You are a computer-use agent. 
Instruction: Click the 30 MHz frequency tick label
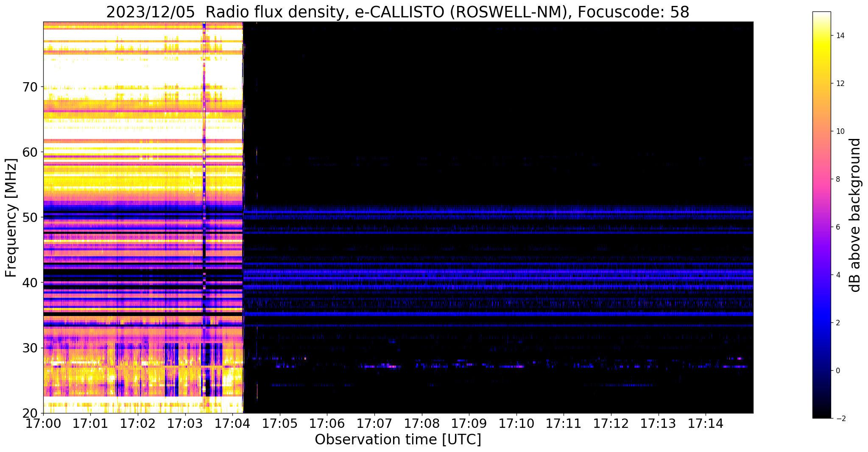pos(29,348)
